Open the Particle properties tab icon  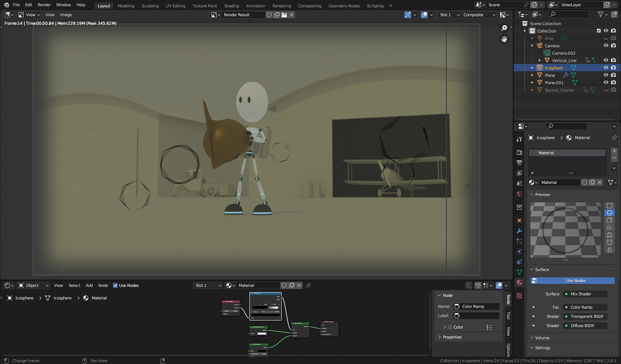coord(519,241)
